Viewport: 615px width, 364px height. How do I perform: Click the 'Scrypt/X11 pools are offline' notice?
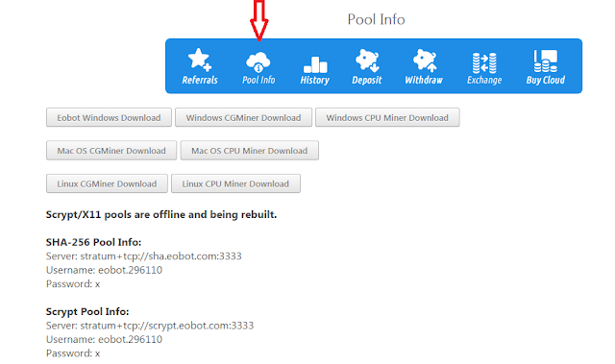pos(161,215)
